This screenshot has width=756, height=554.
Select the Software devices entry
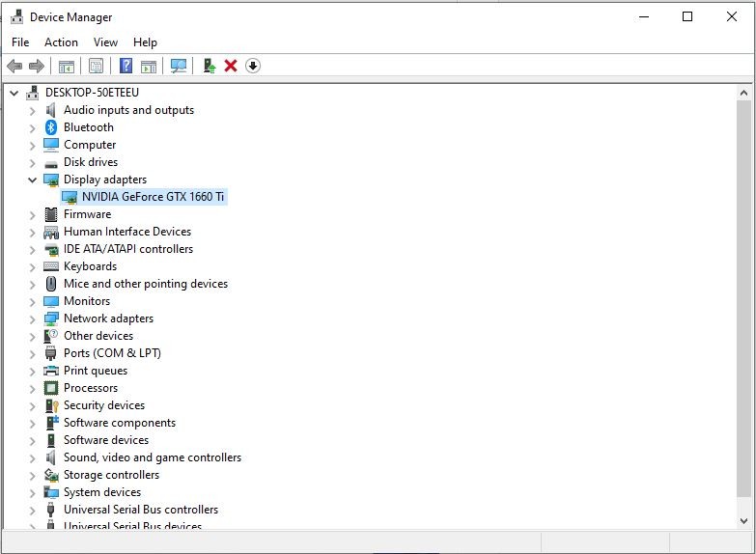coord(106,440)
